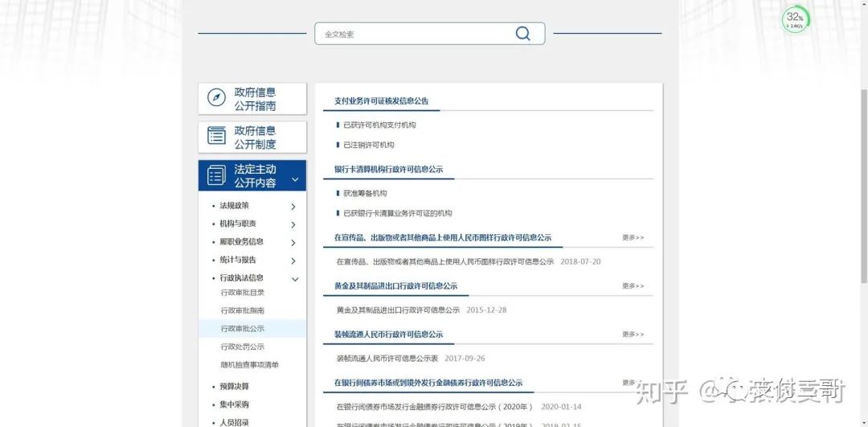Viewport: 868px width, 427px height.
Task: Click 更多>> for 黄金及其制品进出口 section
Action: pos(633,285)
